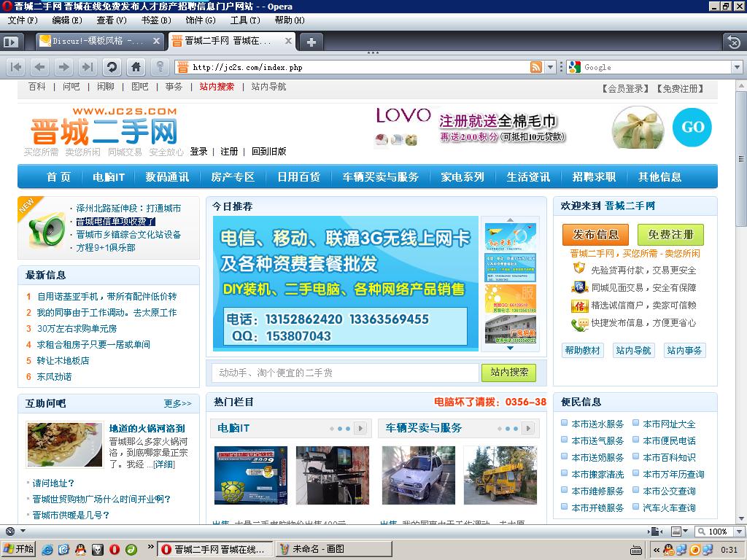Go forward with the Forward arrow

click(x=63, y=67)
